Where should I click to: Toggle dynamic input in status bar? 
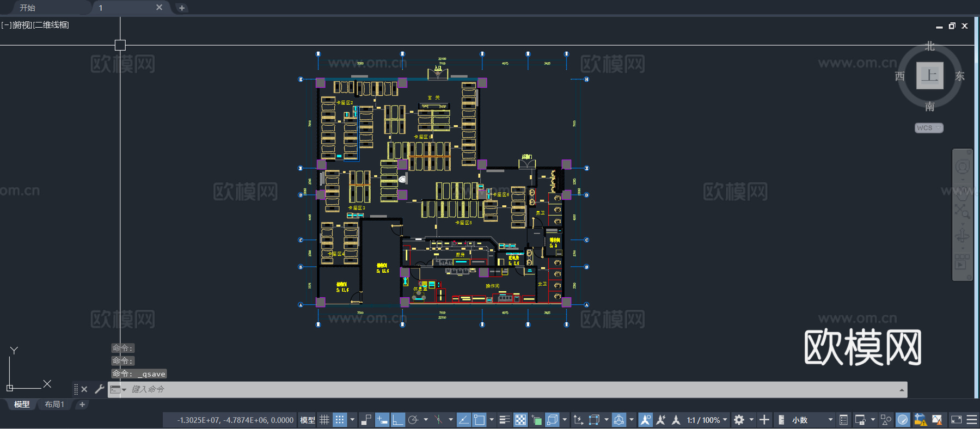[x=382, y=420]
